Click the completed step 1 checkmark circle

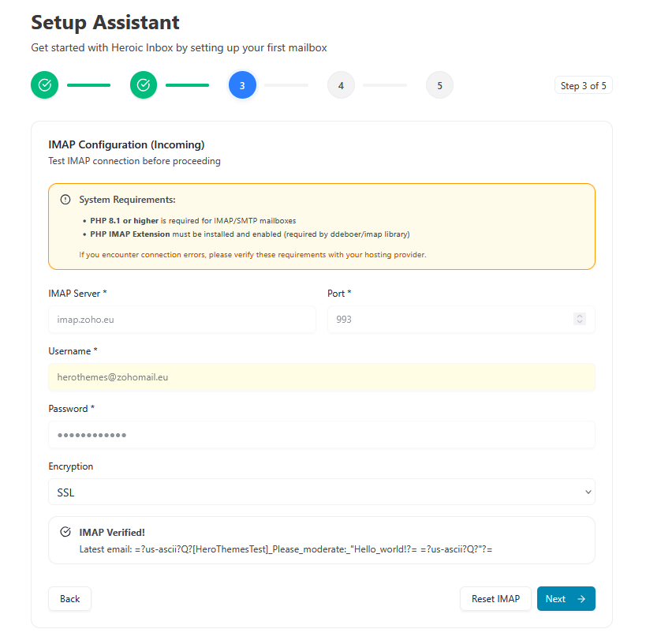tap(45, 85)
